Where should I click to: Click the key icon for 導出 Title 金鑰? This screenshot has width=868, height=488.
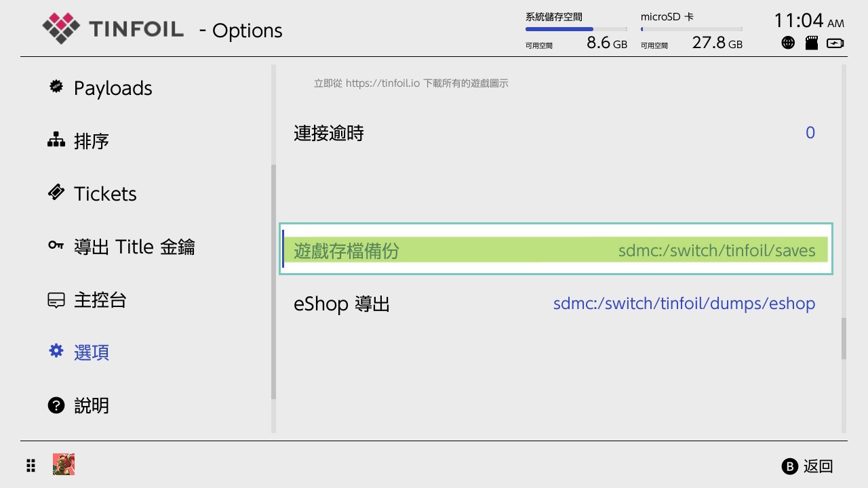pos(55,246)
